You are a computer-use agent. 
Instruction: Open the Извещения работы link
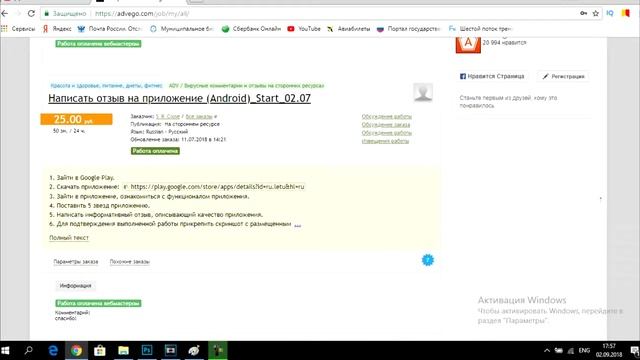[385, 141]
